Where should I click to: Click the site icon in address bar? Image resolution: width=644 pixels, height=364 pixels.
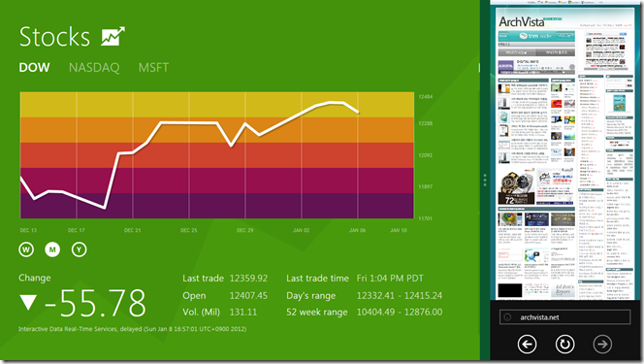tap(507, 317)
